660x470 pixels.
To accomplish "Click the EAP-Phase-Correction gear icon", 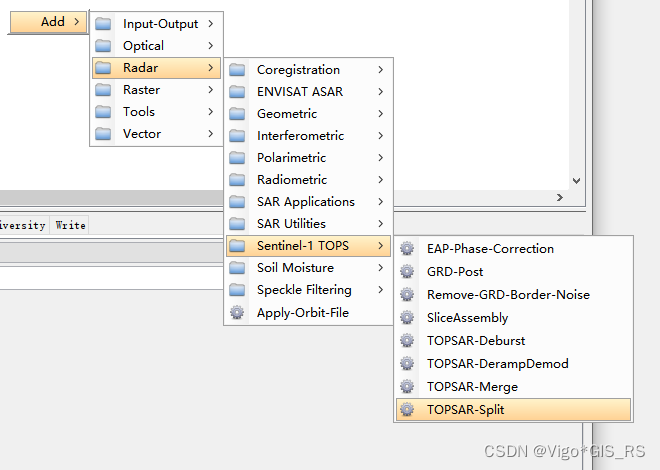I will 407,248.
